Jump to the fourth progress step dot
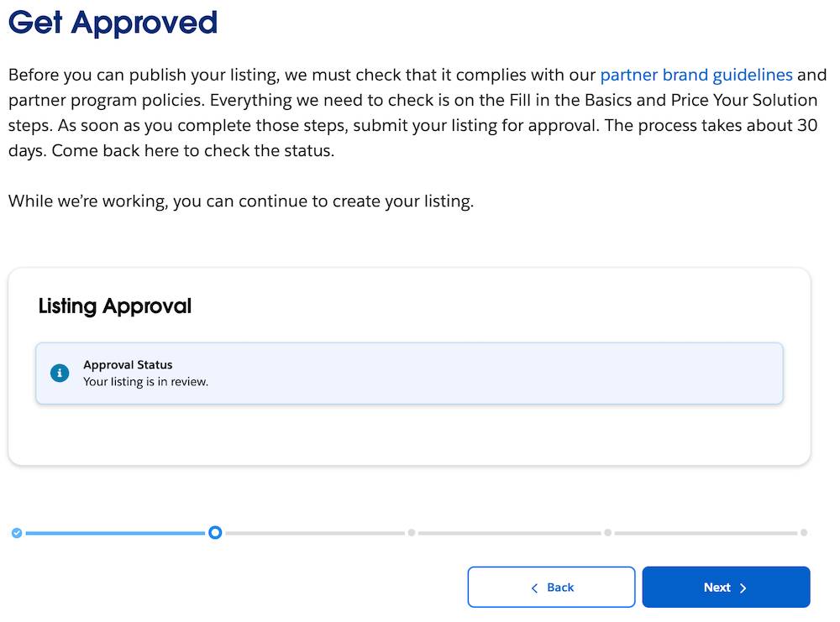Viewport: 840px width, 622px height. click(607, 533)
